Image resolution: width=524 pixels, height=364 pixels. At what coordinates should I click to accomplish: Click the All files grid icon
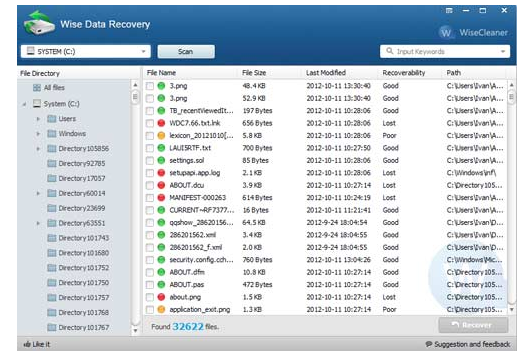point(37,88)
